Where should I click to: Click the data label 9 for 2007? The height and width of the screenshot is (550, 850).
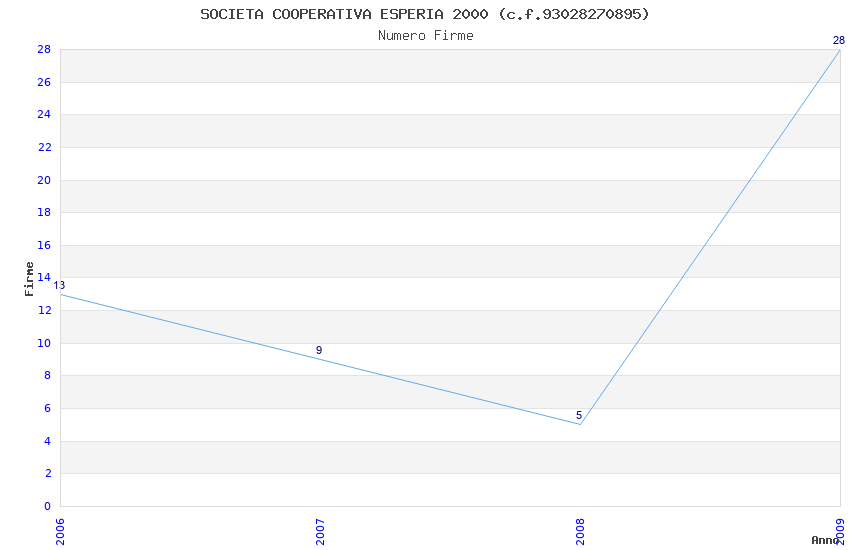pos(319,351)
